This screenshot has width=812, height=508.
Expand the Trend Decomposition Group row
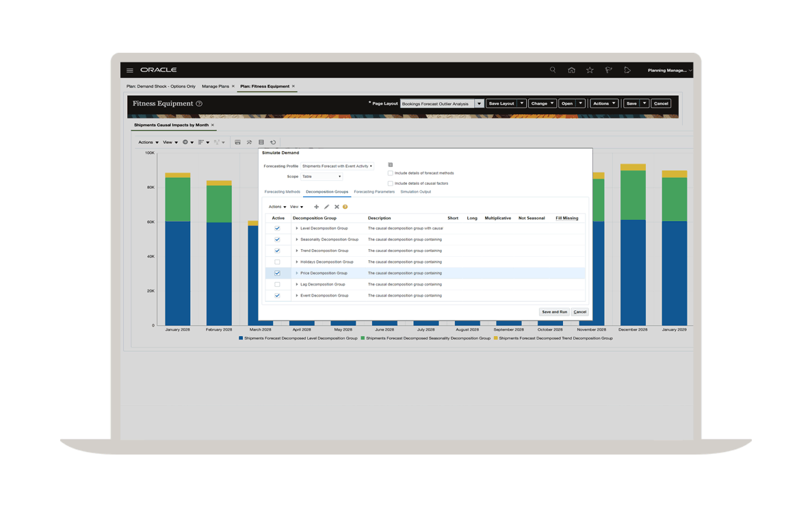point(297,251)
